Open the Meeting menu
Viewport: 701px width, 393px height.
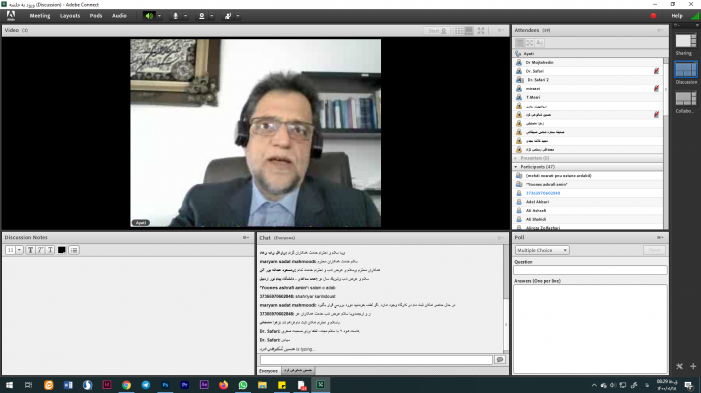coord(40,16)
